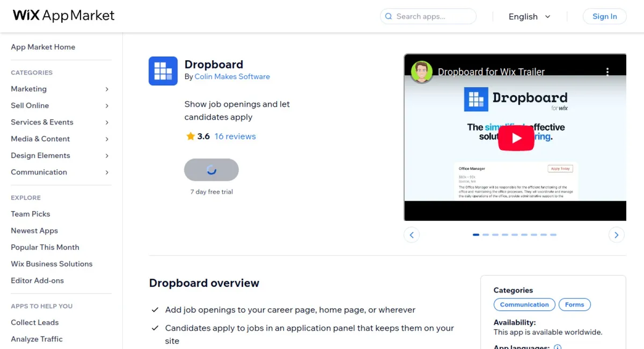Open Editor Add-ons
The height and width of the screenshot is (349, 644).
(38, 280)
